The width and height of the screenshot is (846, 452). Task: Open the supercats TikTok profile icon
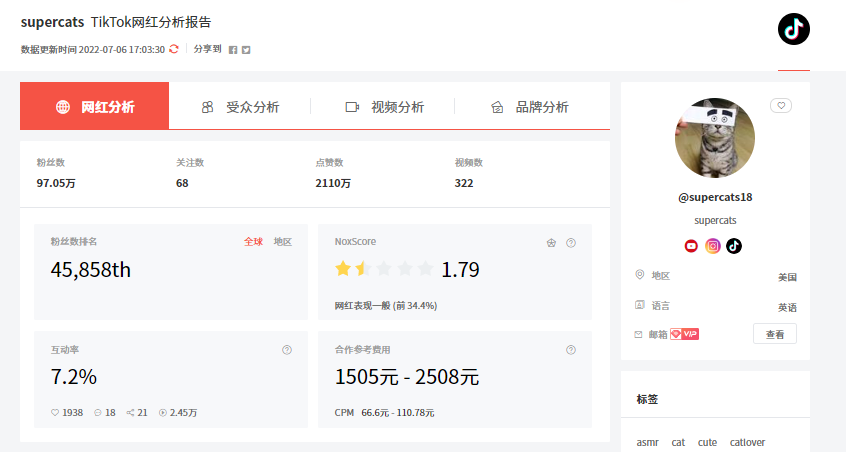pyautogui.click(x=734, y=246)
